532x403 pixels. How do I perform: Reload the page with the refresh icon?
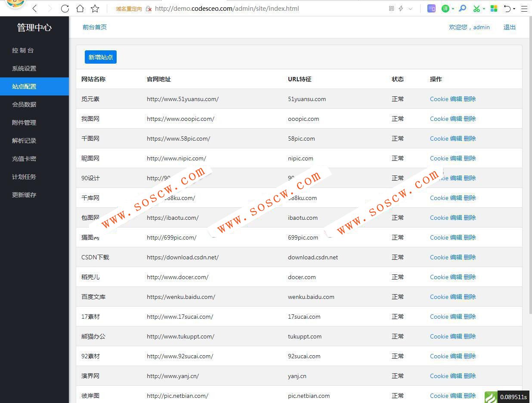(x=65, y=9)
